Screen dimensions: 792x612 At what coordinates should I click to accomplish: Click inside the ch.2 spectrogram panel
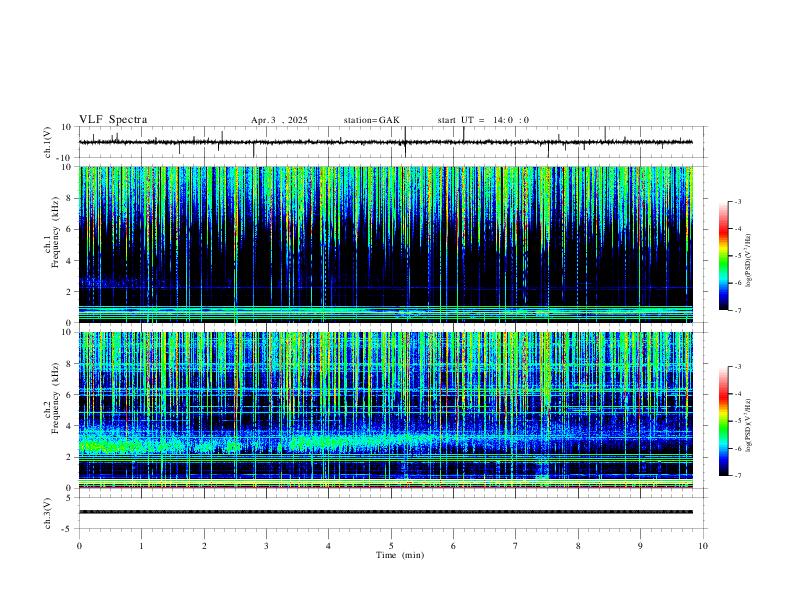click(x=386, y=410)
